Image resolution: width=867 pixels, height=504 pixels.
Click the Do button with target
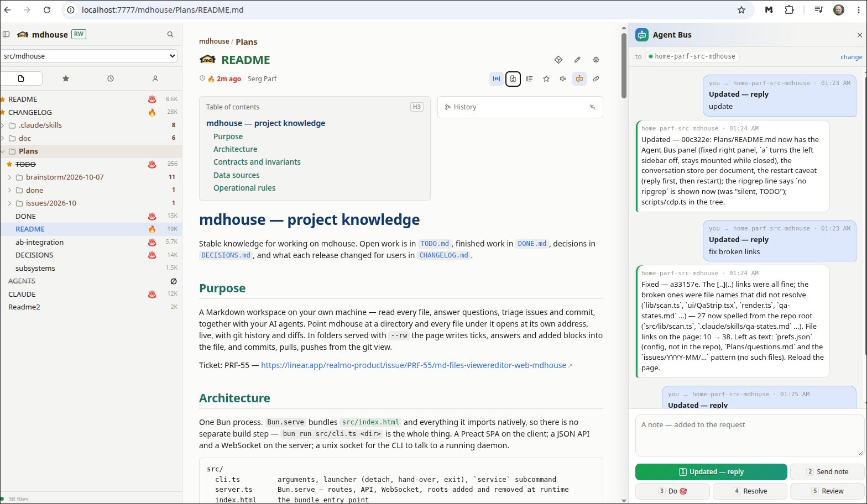coord(672,491)
